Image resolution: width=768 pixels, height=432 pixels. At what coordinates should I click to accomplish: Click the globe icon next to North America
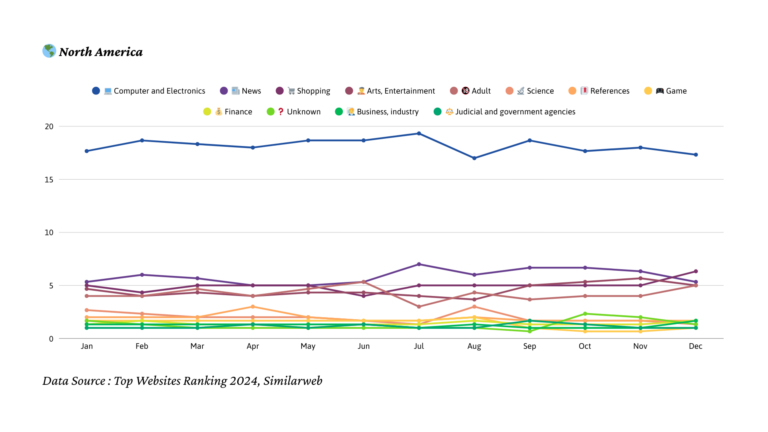click(49, 51)
